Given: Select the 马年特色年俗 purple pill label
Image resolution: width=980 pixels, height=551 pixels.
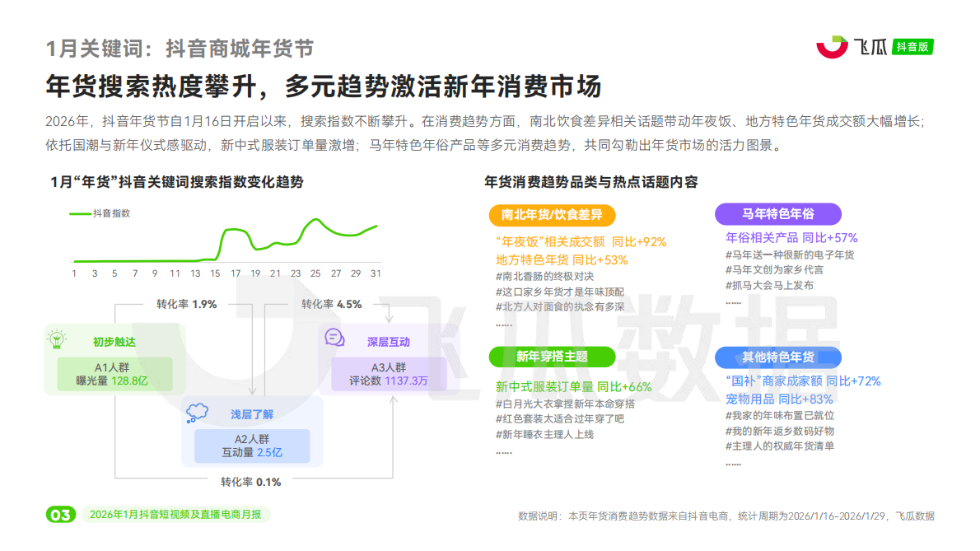Looking at the screenshot, I should [x=778, y=213].
